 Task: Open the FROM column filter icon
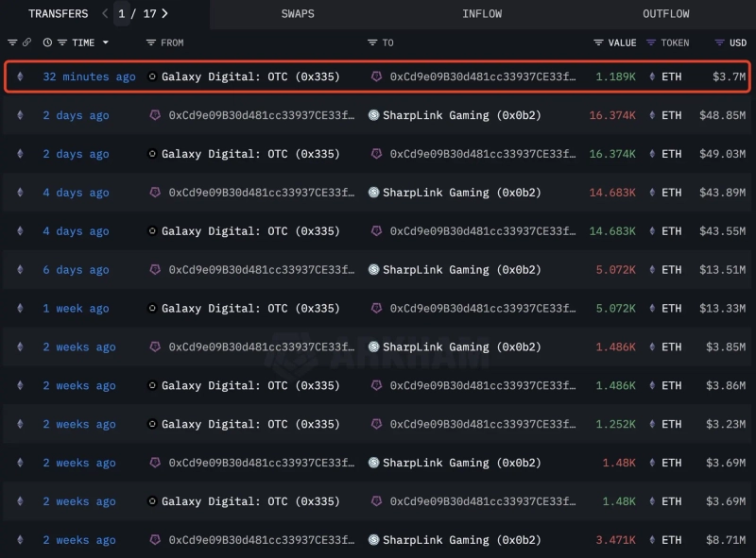151,42
